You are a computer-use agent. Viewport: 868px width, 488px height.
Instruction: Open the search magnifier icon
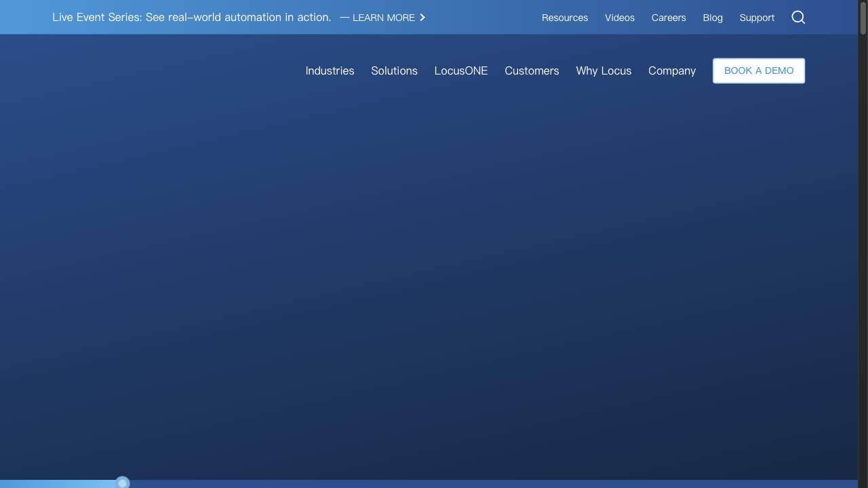(798, 18)
